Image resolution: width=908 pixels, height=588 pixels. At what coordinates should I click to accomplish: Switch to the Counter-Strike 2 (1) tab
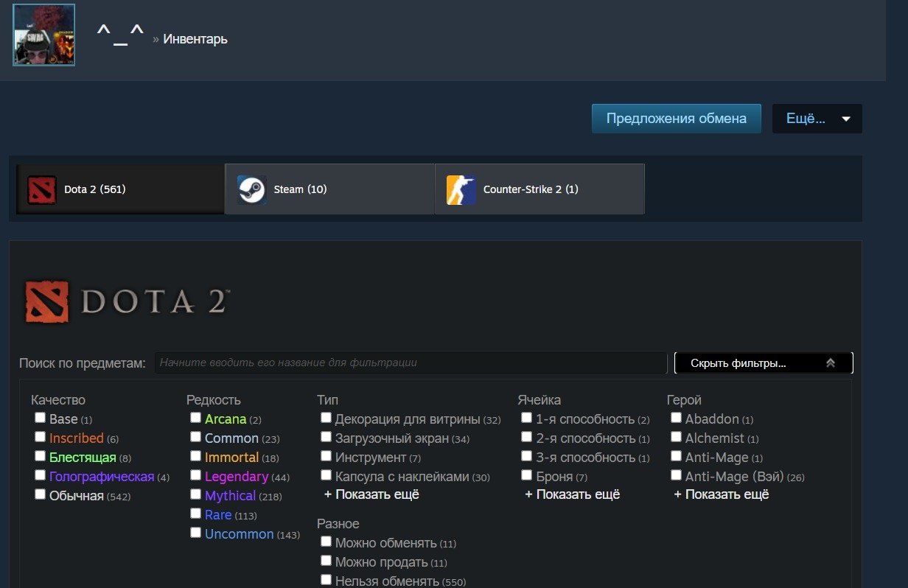[x=539, y=189]
